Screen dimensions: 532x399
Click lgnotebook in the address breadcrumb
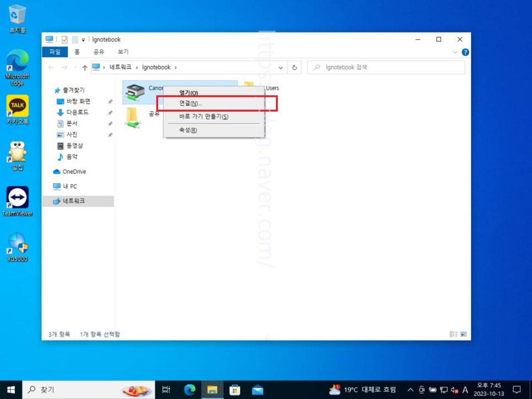click(156, 67)
